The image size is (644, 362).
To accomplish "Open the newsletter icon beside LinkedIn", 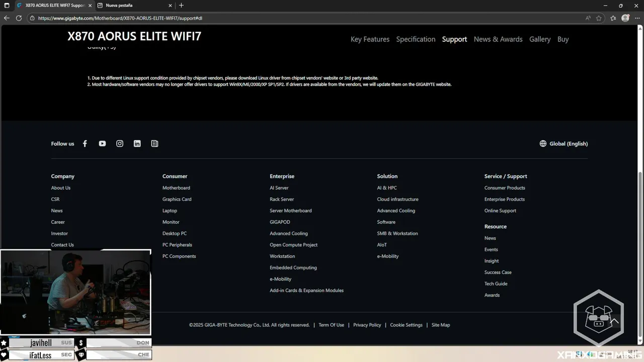I will click(154, 144).
